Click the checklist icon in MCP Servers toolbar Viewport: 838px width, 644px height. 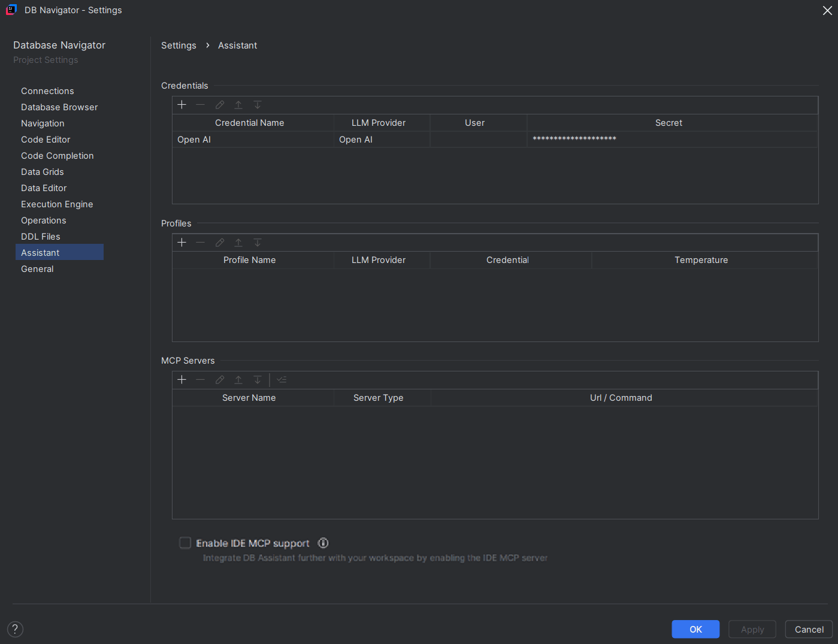(x=282, y=380)
